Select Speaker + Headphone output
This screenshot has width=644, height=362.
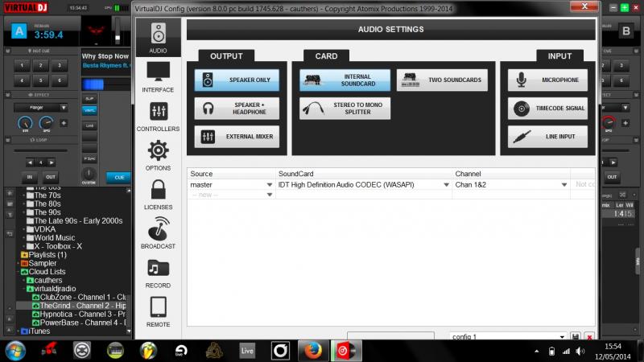coord(237,109)
